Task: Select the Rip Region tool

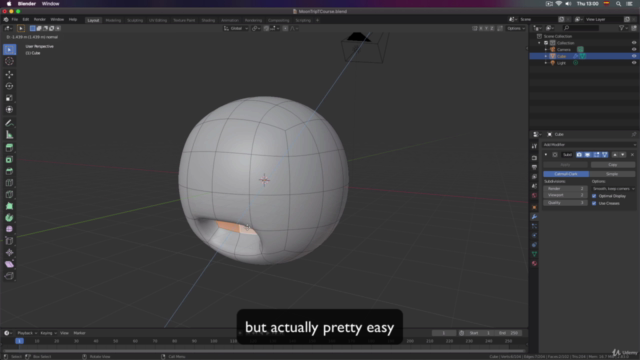Action: 9,276
